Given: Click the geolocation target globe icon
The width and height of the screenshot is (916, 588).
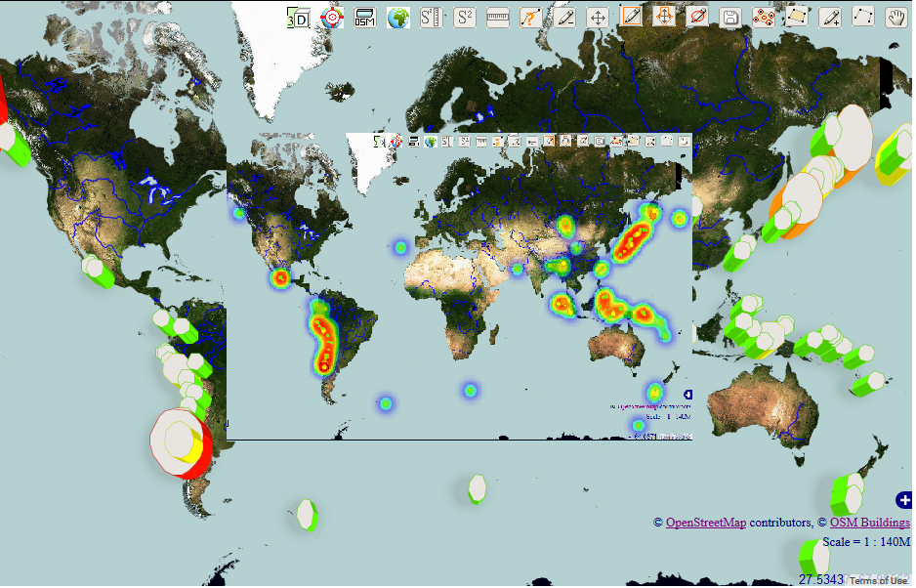Looking at the screenshot, I should click(330, 17).
